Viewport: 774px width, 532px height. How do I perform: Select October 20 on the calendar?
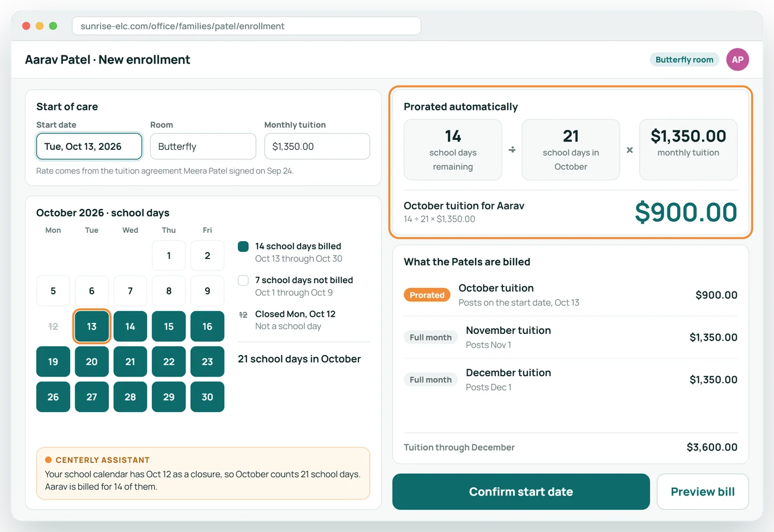tap(92, 362)
